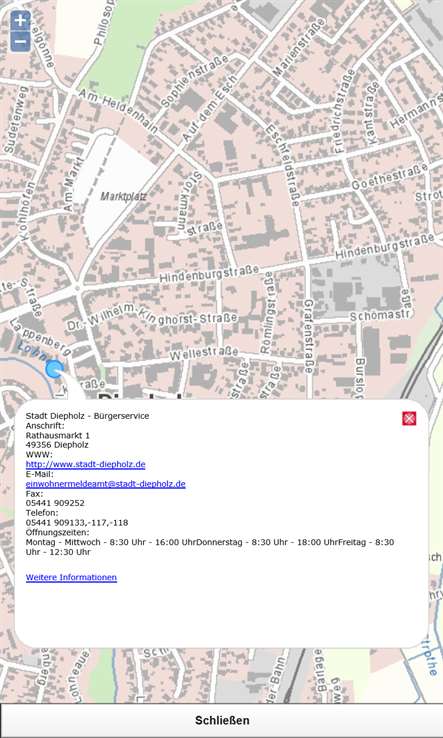Select phone number '05441 909133,-117,-118'

click(x=77, y=523)
